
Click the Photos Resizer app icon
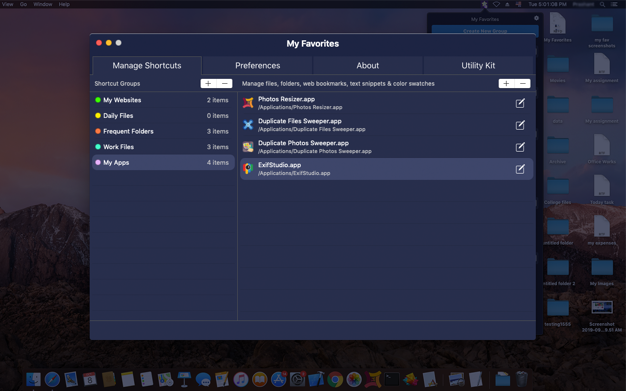(248, 103)
